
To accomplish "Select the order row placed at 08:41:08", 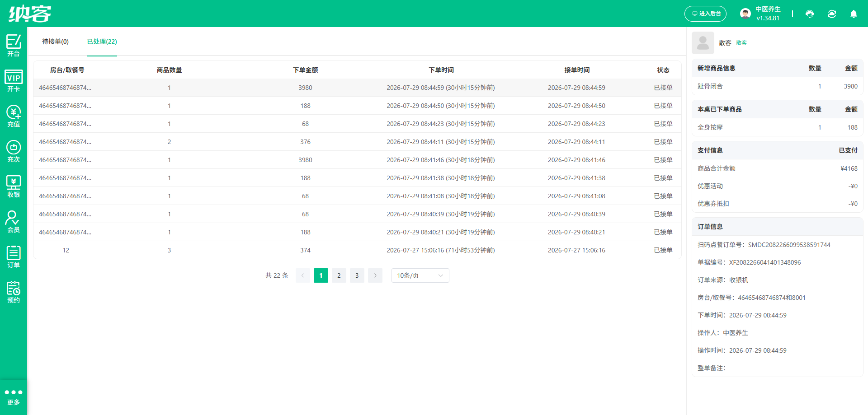I will [357, 196].
